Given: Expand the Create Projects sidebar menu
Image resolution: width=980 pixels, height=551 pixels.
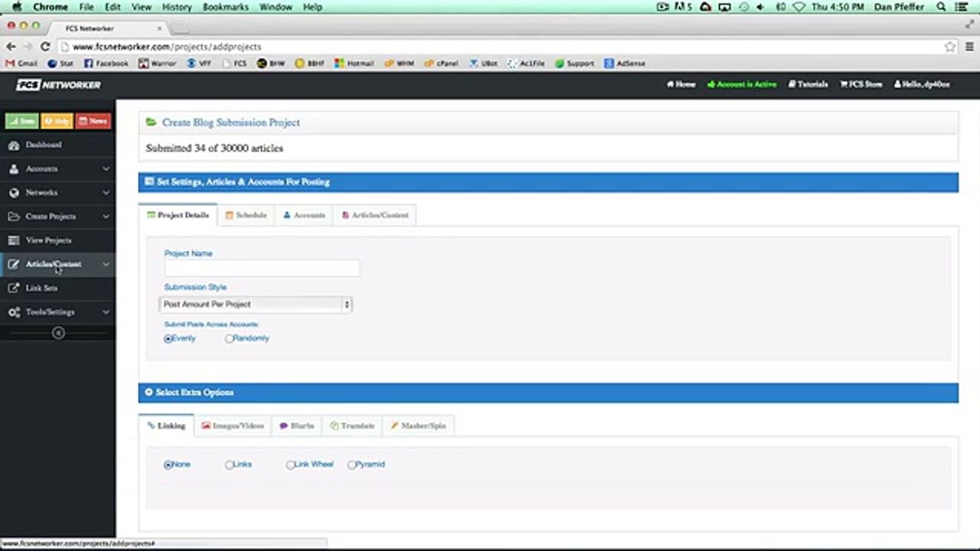Looking at the screenshot, I should point(57,217).
